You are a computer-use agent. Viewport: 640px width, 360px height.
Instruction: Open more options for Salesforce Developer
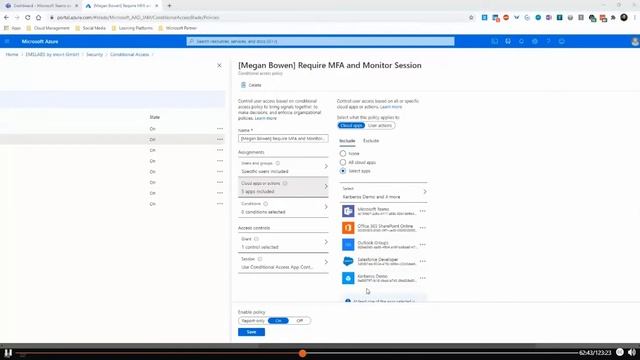coord(422,261)
